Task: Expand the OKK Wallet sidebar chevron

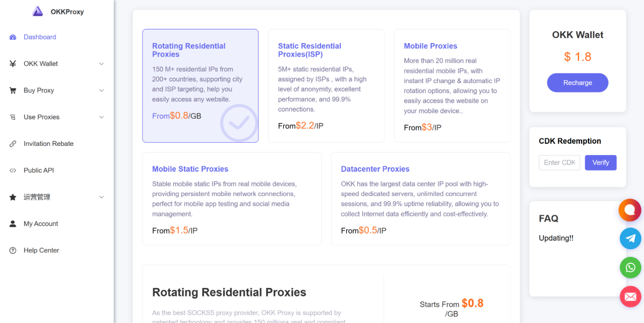Action: click(x=102, y=64)
